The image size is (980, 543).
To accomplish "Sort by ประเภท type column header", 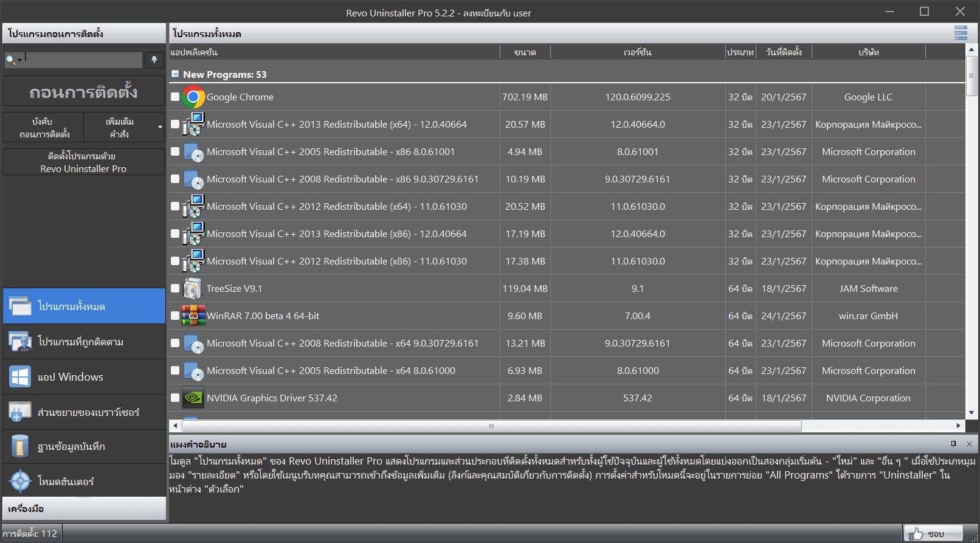I will [x=740, y=52].
